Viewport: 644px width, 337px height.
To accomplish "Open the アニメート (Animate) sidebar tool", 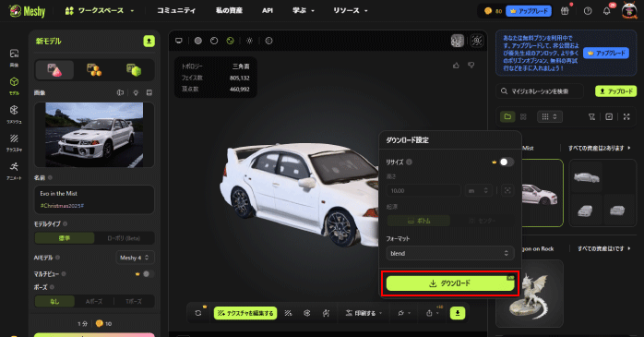I will point(14,171).
